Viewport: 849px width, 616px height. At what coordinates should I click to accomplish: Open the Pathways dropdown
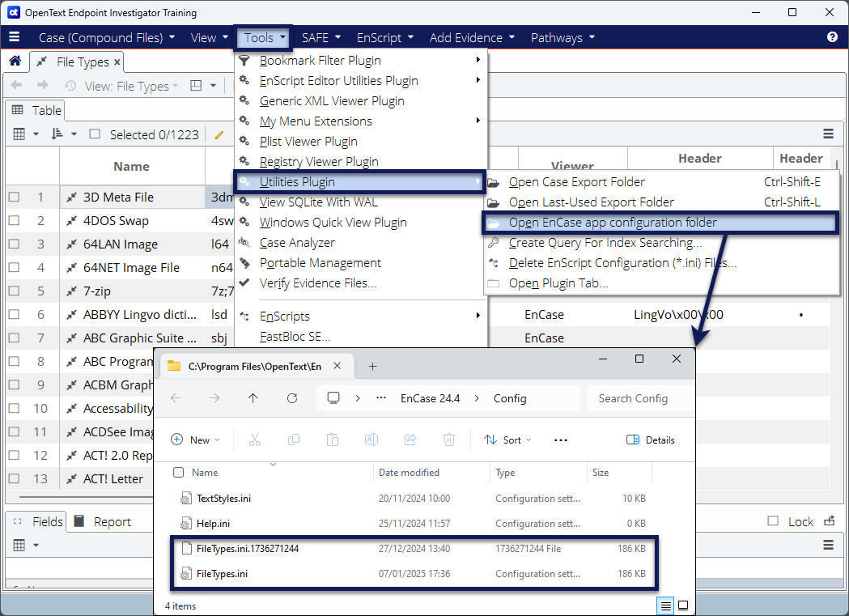(562, 37)
